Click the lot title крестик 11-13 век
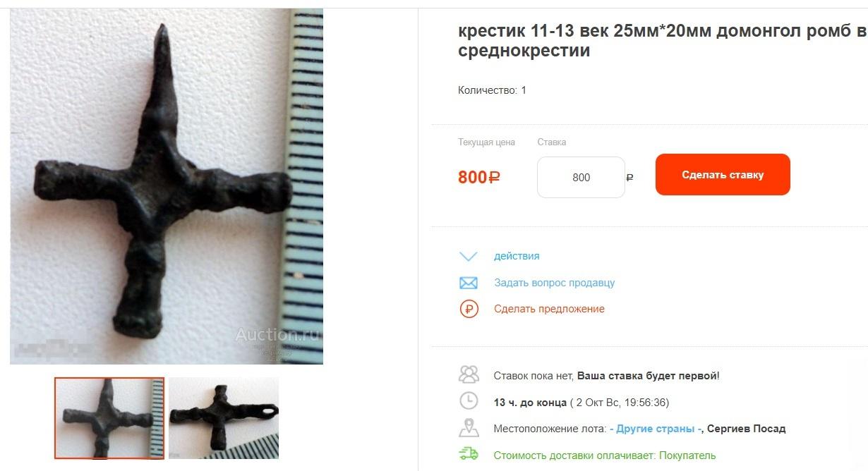The width and height of the screenshot is (868, 471). (x=663, y=41)
